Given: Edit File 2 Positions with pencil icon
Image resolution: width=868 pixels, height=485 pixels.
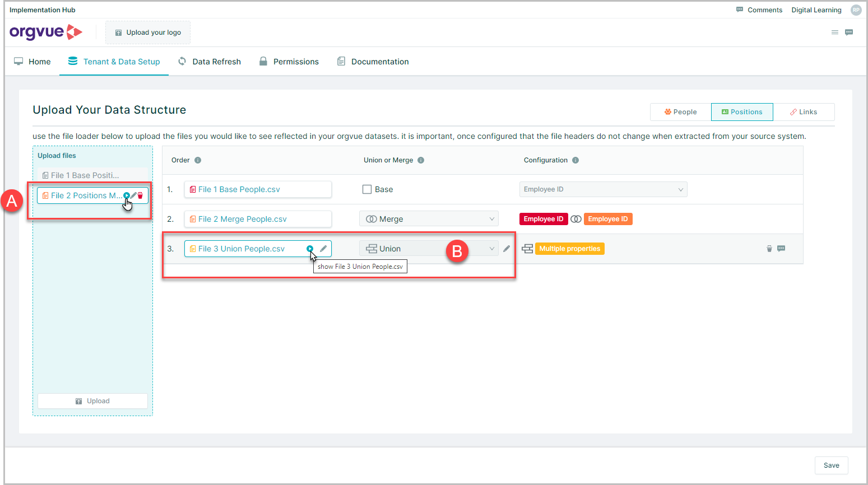Looking at the screenshot, I should [133, 195].
